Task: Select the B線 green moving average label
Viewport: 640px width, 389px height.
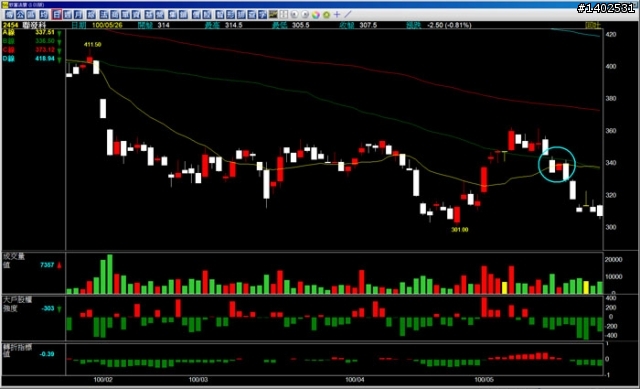Action: pyautogui.click(x=9, y=41)
